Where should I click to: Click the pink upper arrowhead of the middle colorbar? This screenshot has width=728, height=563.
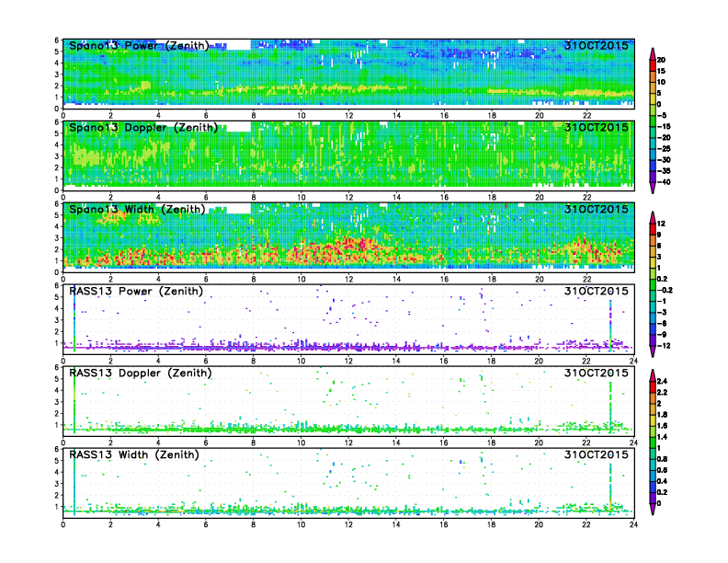[653, 217]
